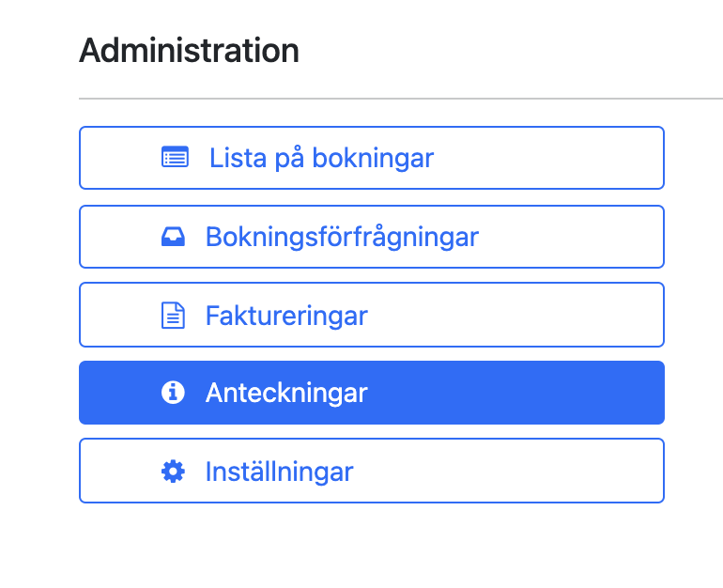Click the "Inställningar" text label

(280, 472)
